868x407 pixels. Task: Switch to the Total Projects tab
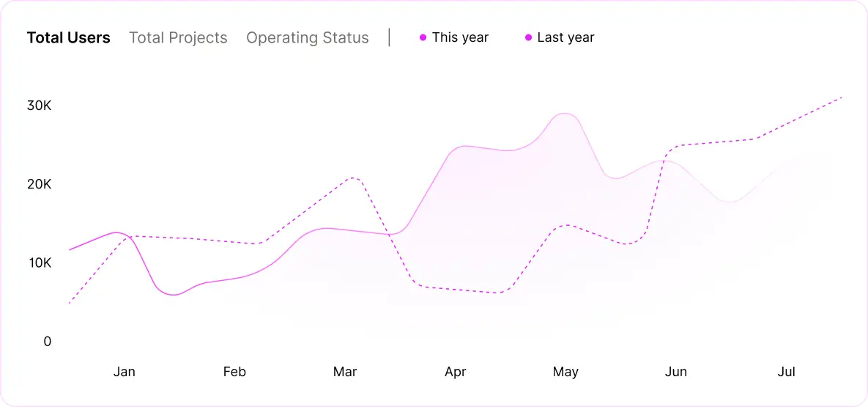(178, 37)
